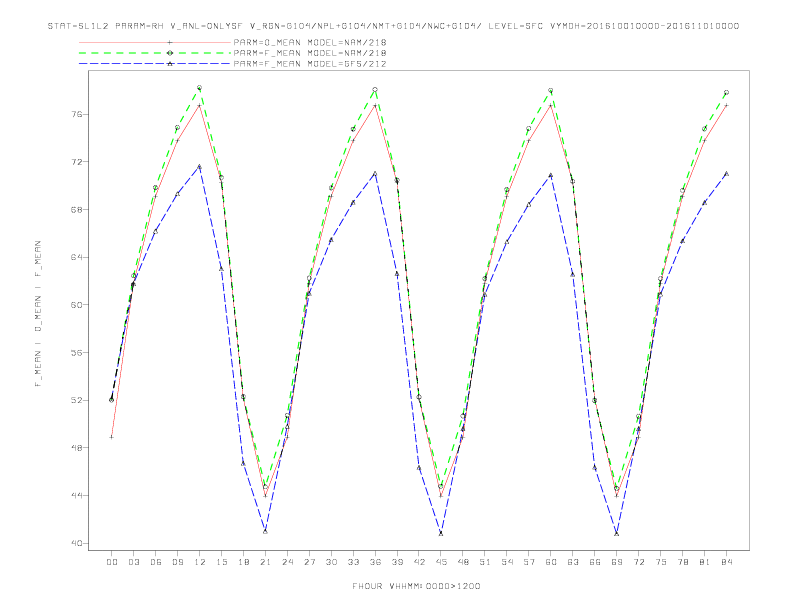Click y-axis tick label 76

tap(78, 115)
